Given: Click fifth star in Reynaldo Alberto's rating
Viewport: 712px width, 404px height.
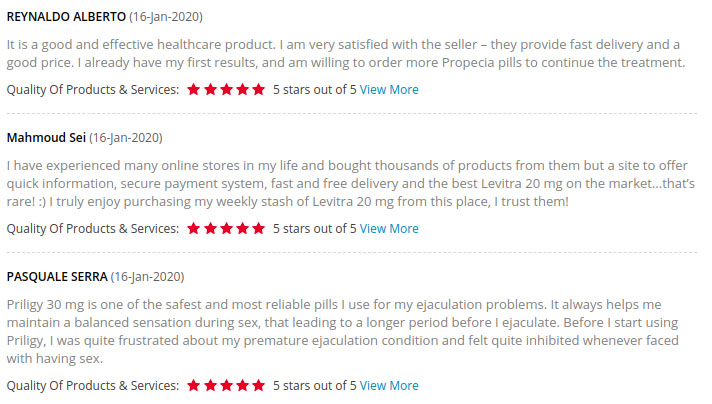Looking at the screenshot, I should (x=258, y=89).
